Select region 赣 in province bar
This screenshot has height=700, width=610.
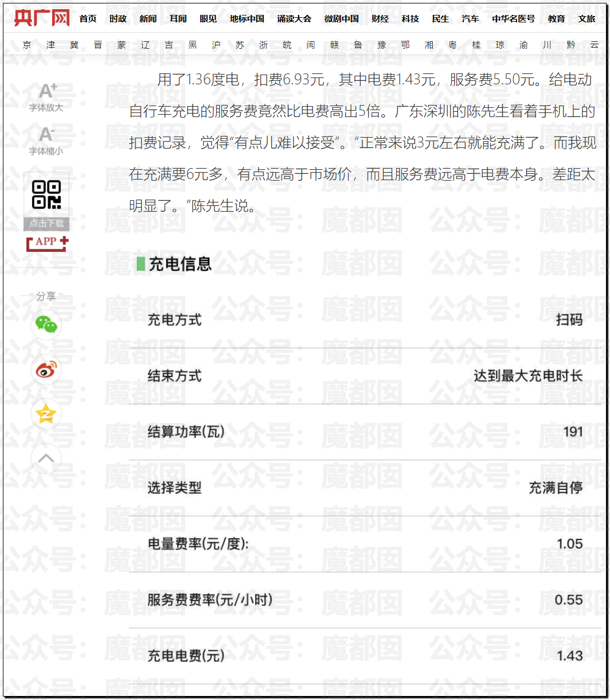coord(334,45)
